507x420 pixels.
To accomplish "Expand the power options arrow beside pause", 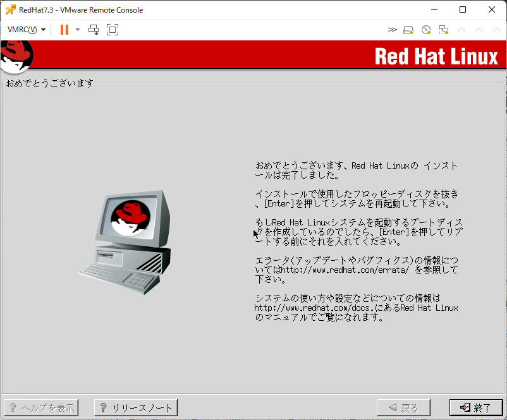I will pos(78,30).
